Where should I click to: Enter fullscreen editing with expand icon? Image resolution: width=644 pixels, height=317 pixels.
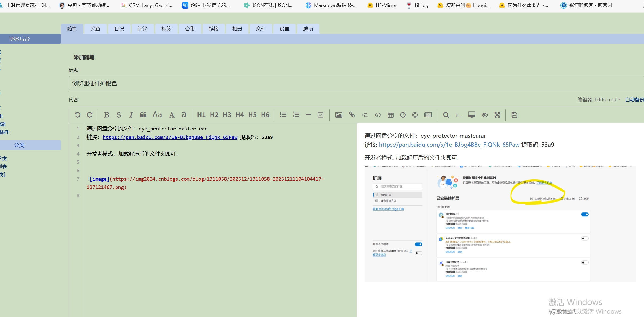click(x=497, y=115)
